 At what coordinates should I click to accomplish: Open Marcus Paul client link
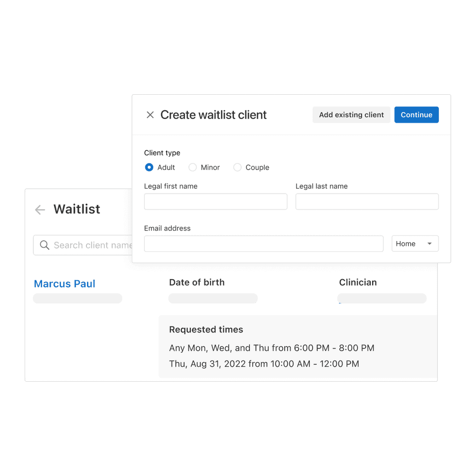(65, 284)
